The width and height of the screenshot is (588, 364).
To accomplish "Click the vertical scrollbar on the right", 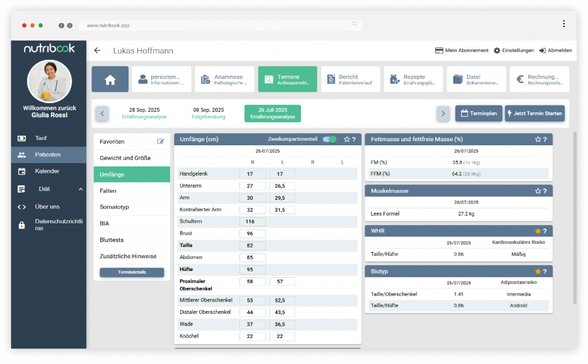I will click(x=574, y=218).
